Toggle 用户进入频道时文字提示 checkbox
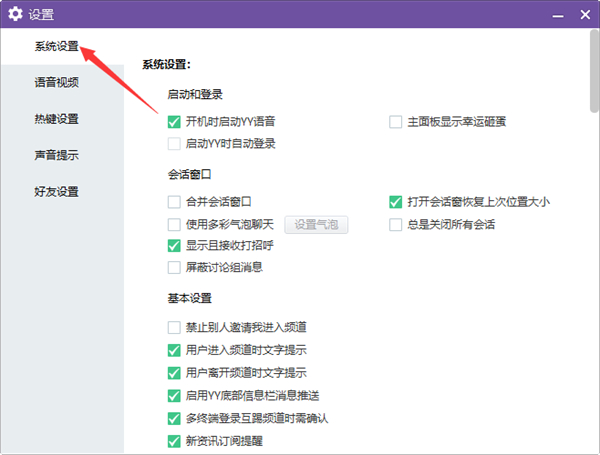The width and height of the screenshot is (600, 455). (x=174, y=350)
